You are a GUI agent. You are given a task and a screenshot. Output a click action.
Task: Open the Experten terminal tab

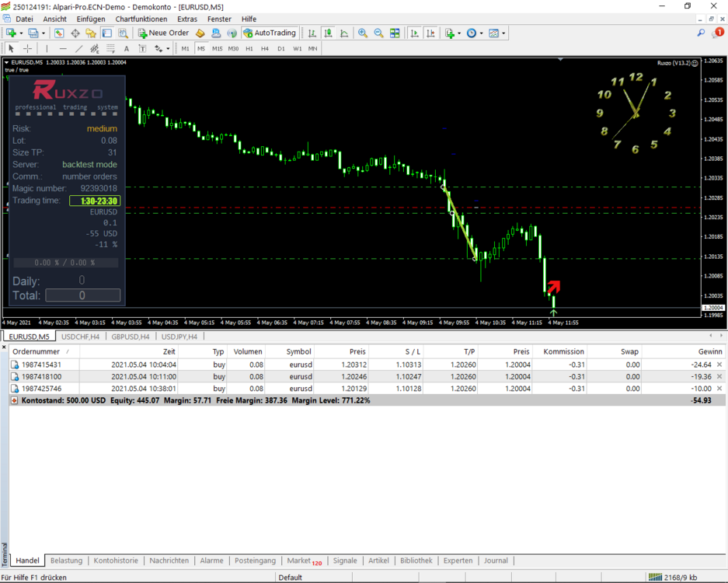(458, 560)
